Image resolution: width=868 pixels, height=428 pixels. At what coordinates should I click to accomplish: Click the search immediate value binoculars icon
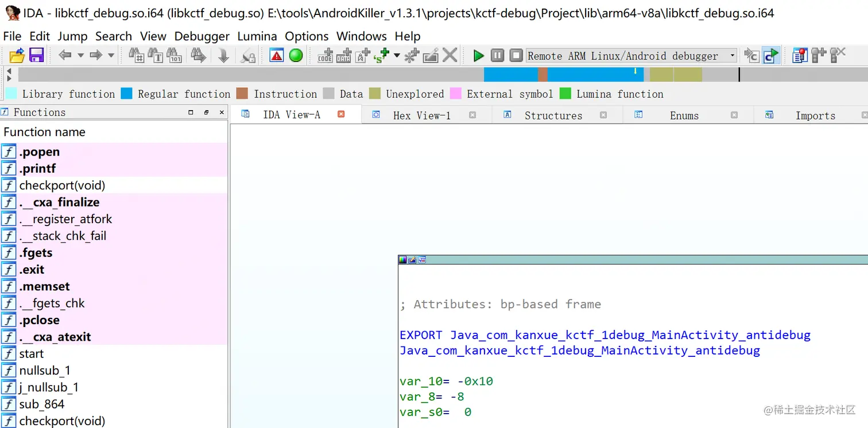(137, 56)
